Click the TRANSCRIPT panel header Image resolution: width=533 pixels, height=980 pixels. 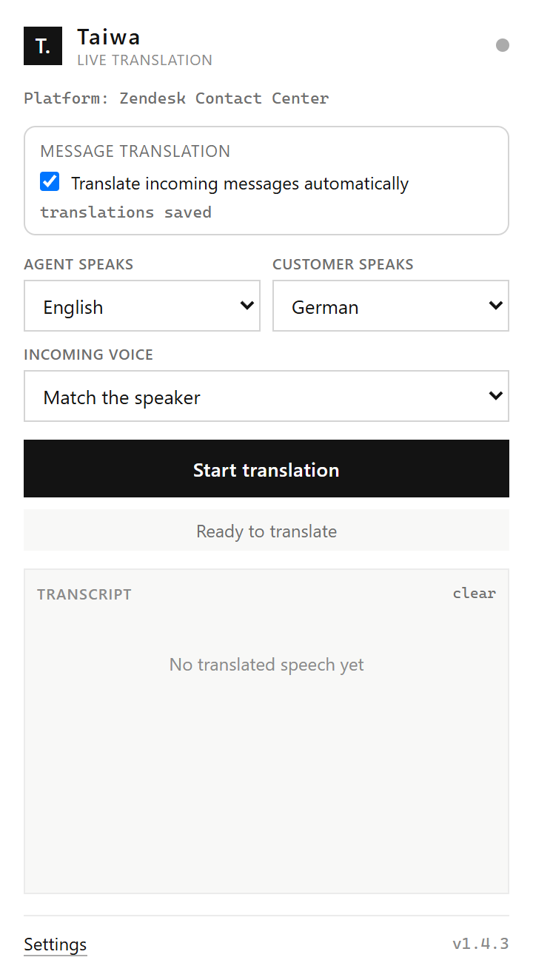84,594
